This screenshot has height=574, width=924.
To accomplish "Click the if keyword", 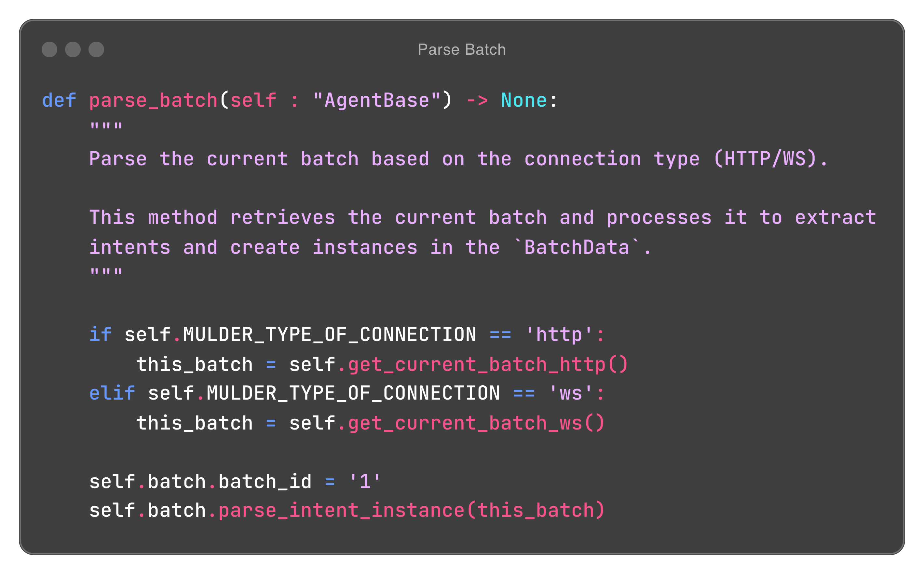I will coord(100,335).
